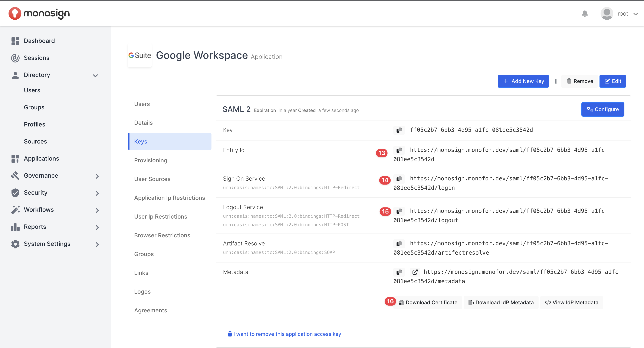Screen dimensions: 644x348
Task: Copy the Entity Id URL
Action: point(399,150)
